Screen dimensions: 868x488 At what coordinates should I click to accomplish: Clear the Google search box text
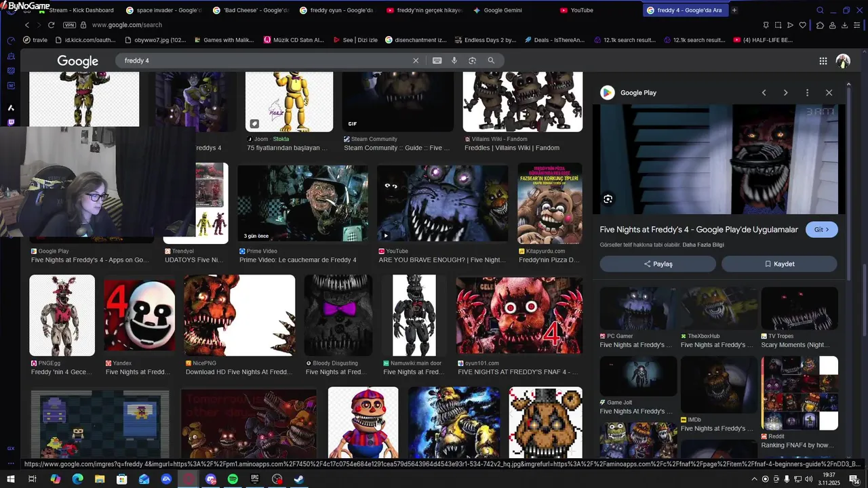coord(416,60)
